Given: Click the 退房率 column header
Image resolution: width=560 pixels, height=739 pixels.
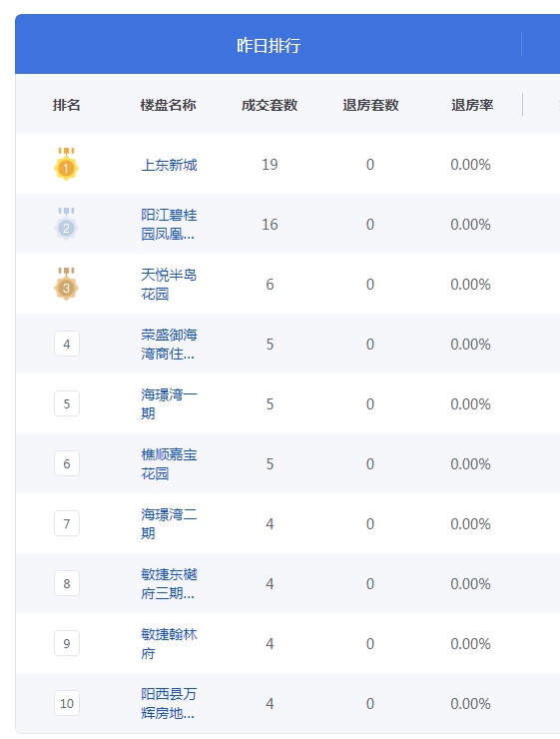Looking at the screenshot, I should [x=472, y=105].
